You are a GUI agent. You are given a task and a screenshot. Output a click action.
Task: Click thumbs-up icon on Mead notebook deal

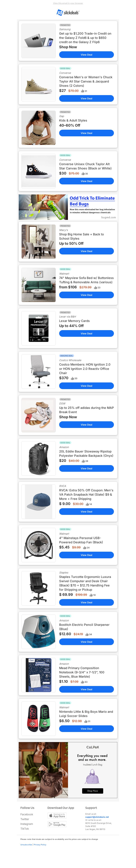82,682
